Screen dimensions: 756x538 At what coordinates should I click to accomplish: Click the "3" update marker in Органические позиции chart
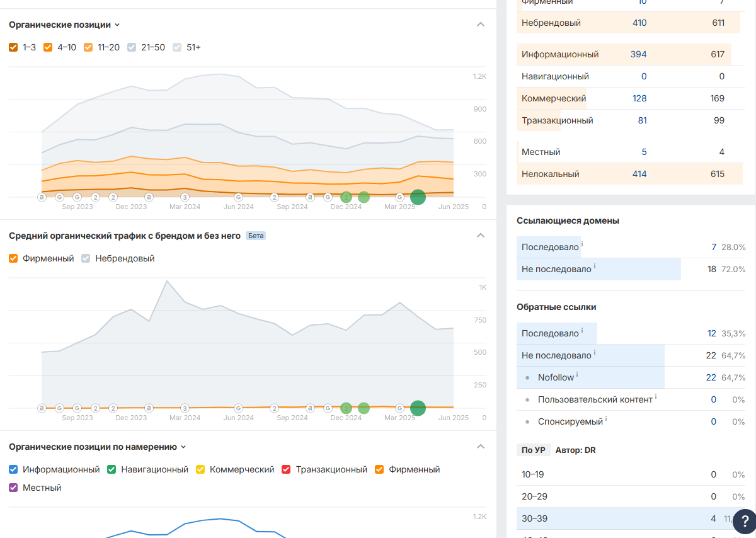click(x=185, y=197)
